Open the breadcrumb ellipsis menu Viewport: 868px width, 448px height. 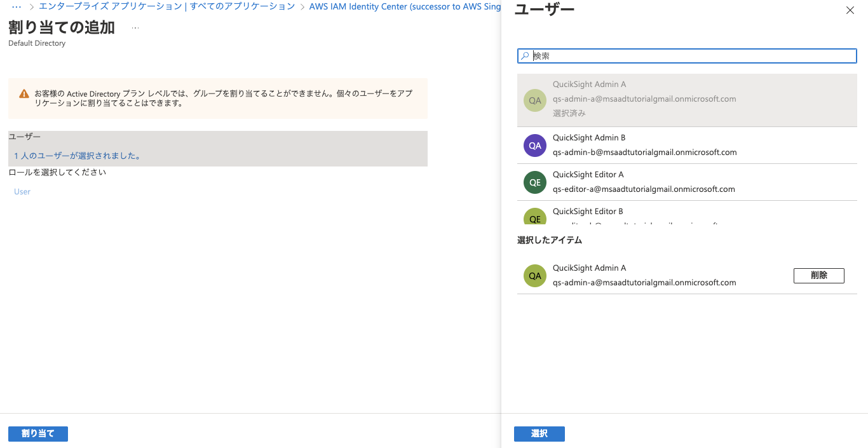tap(17, 6)
